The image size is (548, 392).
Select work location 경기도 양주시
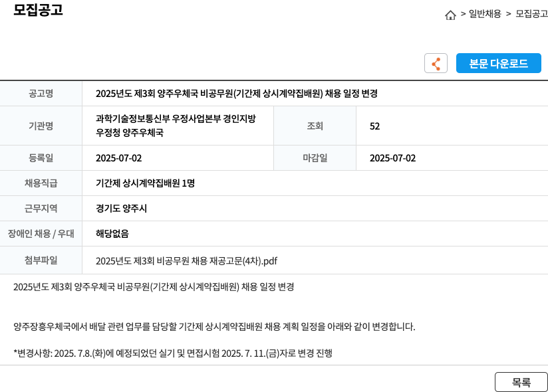click(121, 209)
